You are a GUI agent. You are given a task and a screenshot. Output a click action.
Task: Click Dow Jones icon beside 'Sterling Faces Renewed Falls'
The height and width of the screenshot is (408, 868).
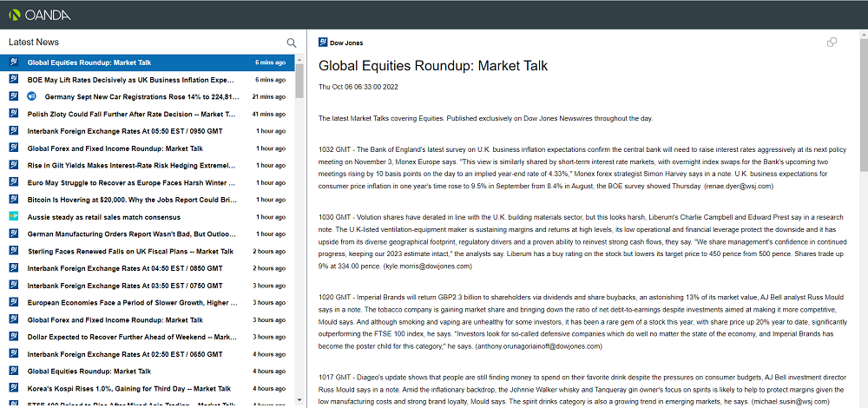click(x=14, y=251)
